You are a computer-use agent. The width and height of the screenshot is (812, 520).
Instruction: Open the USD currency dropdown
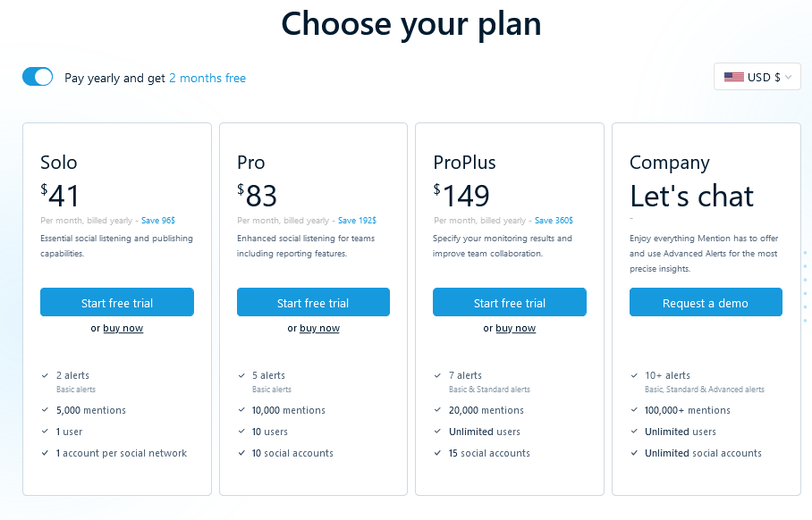[x=757, y=77]
